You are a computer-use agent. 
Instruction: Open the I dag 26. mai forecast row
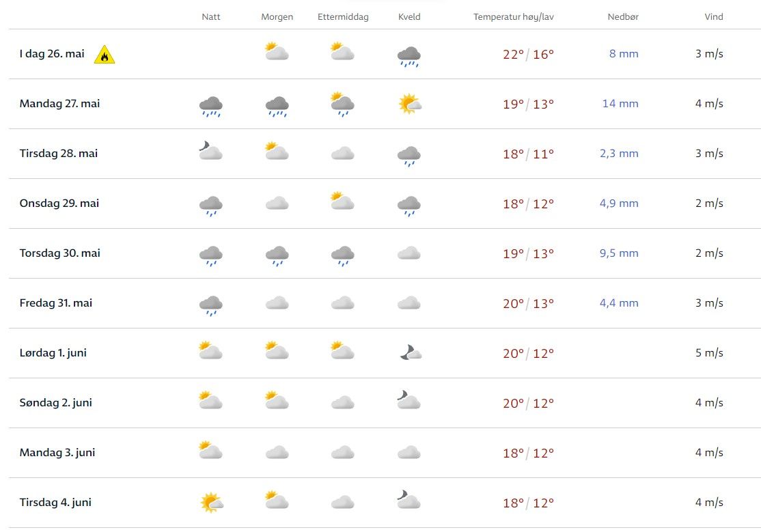click(51, 54)
